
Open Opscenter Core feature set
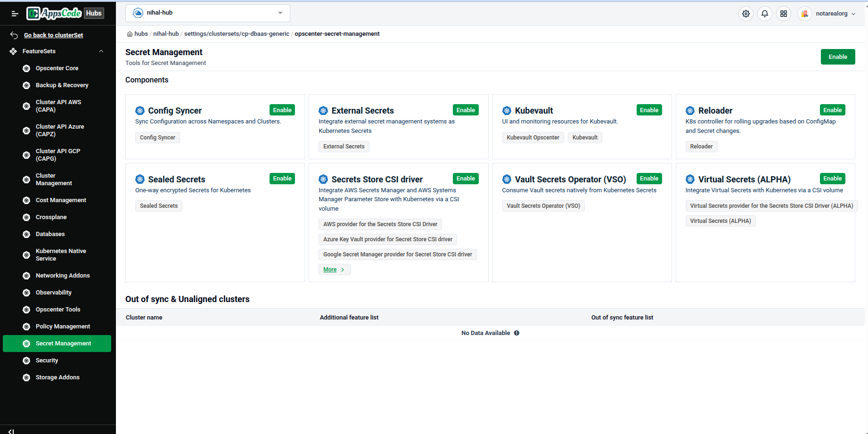(x=57, y=68)
